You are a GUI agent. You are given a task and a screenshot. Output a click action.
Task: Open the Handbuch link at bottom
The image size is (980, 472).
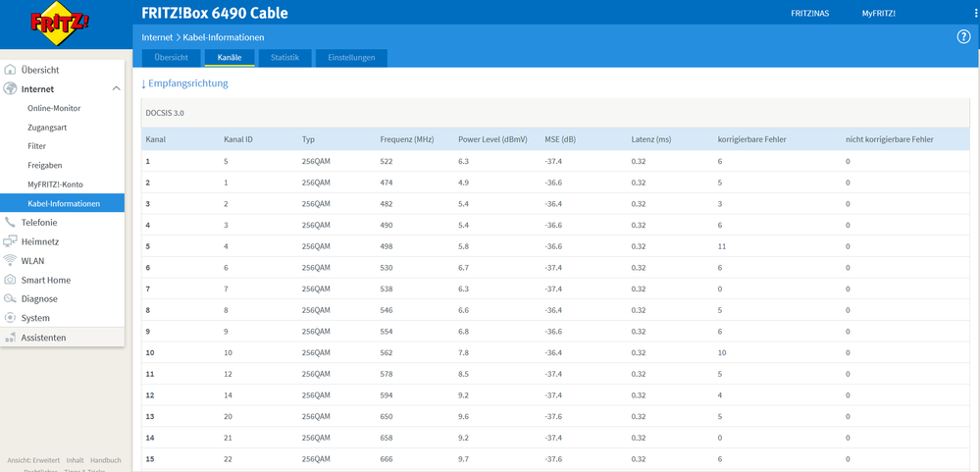tap(106, 460)
